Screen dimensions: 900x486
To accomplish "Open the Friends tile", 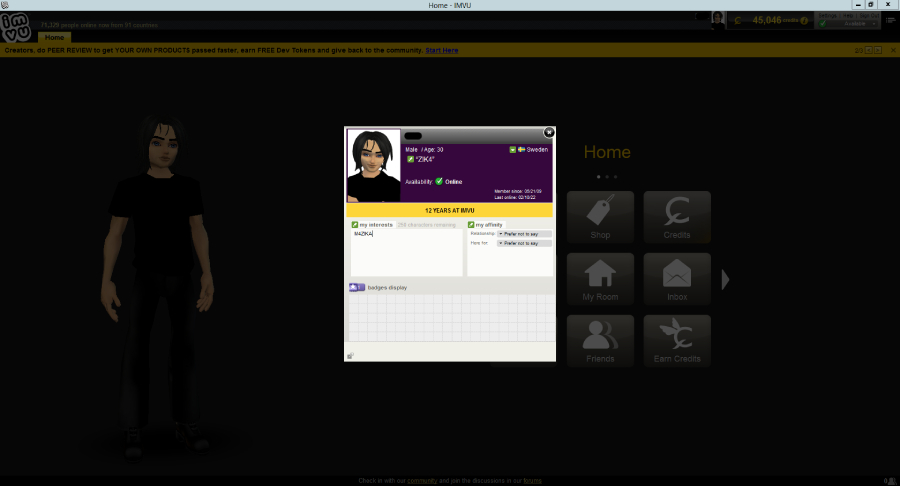I will click(600, 341).
